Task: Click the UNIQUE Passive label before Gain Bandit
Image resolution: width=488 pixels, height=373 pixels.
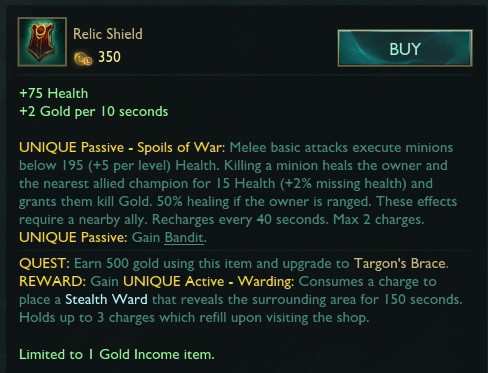Action: click(x=73, y=238)
